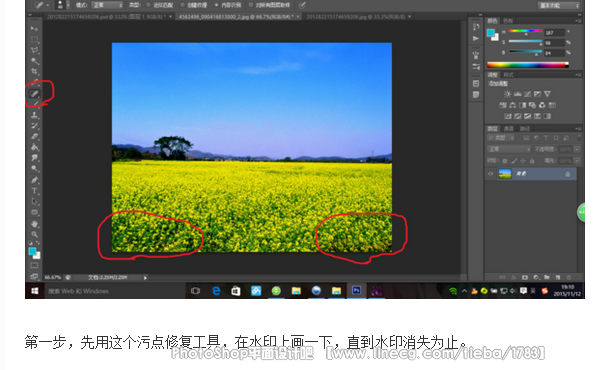
Task: Select the Eraser tool
Action: (x=34, y=136)
